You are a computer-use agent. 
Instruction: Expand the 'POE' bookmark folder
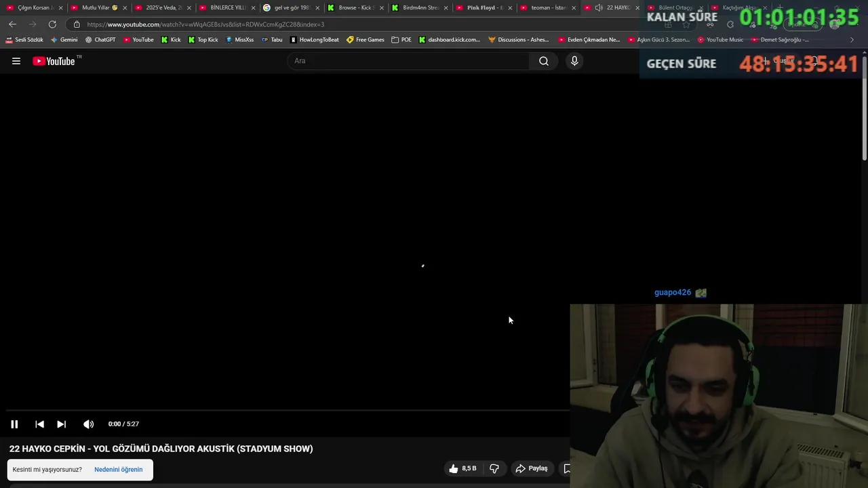click(x=401, y=40)
